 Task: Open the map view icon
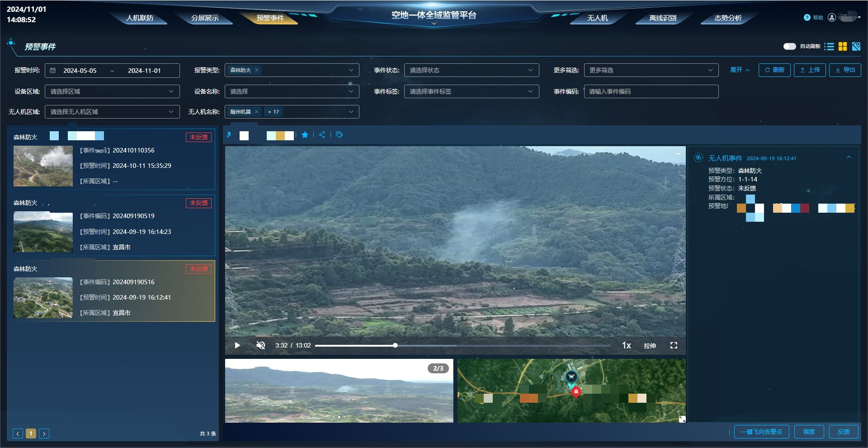point(856,47)
